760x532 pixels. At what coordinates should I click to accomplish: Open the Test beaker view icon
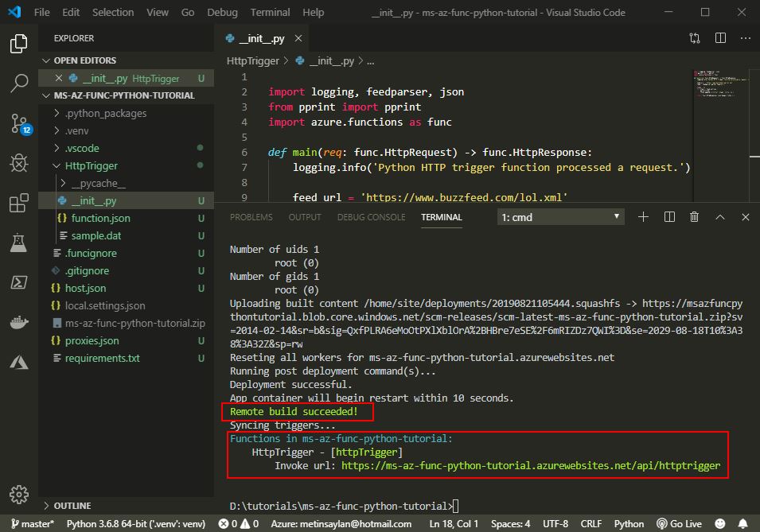pyautogui.click(x=19, y=243)
